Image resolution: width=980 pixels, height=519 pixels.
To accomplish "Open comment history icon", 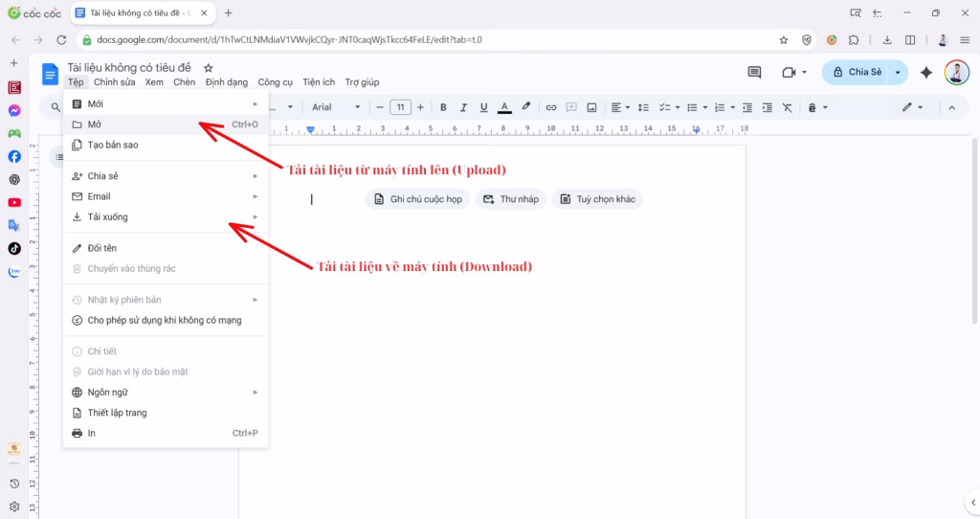I will 754,73.
